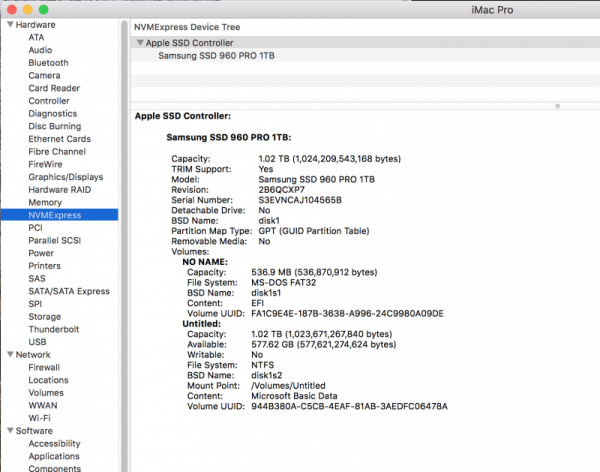Open the Firewall network entry

pos(44,367)
